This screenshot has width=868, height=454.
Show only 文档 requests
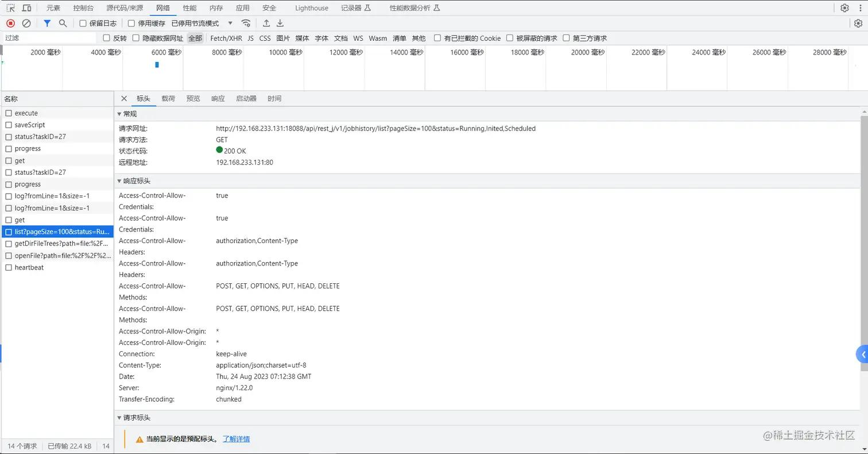click(x=341, y=39)
